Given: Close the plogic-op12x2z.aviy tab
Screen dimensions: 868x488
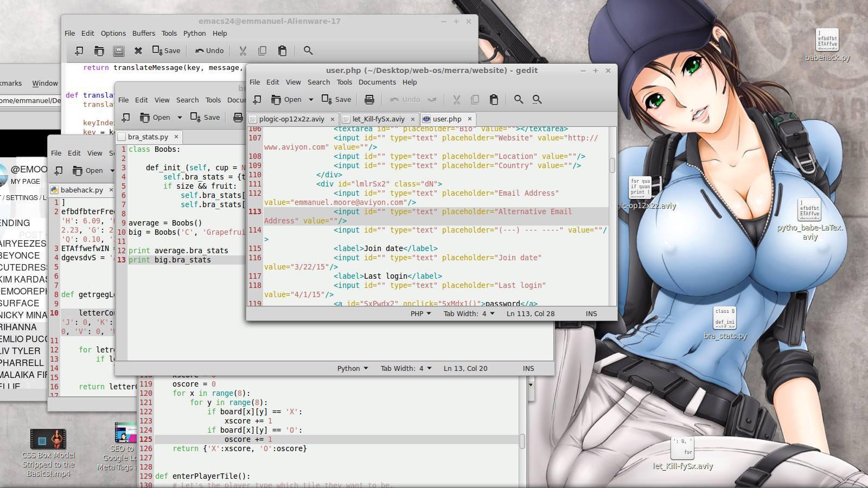Looking at the screenshot, I should tap(333, 119).
